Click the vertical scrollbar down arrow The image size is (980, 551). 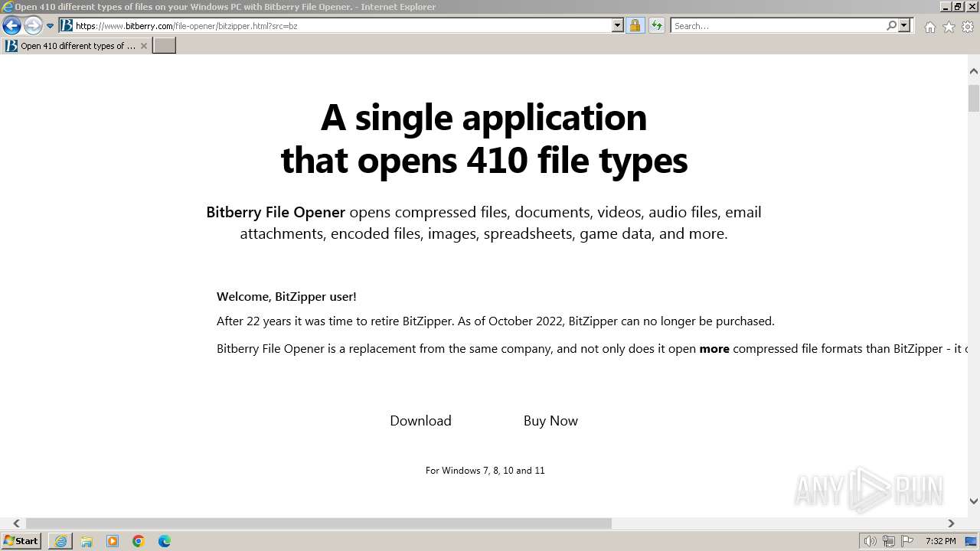click(x=974, y=501)
